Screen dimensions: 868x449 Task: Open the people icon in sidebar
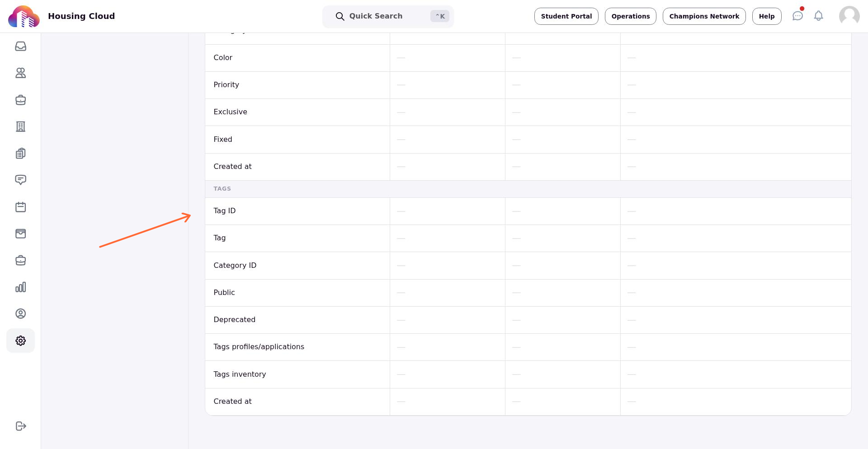tap(20, 73)
